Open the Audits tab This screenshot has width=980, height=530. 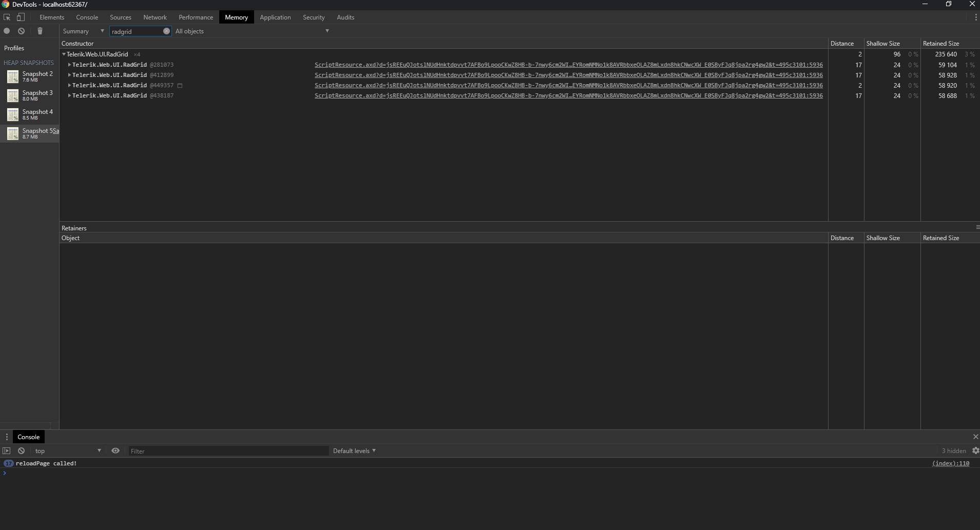click(x=345, y=17)
